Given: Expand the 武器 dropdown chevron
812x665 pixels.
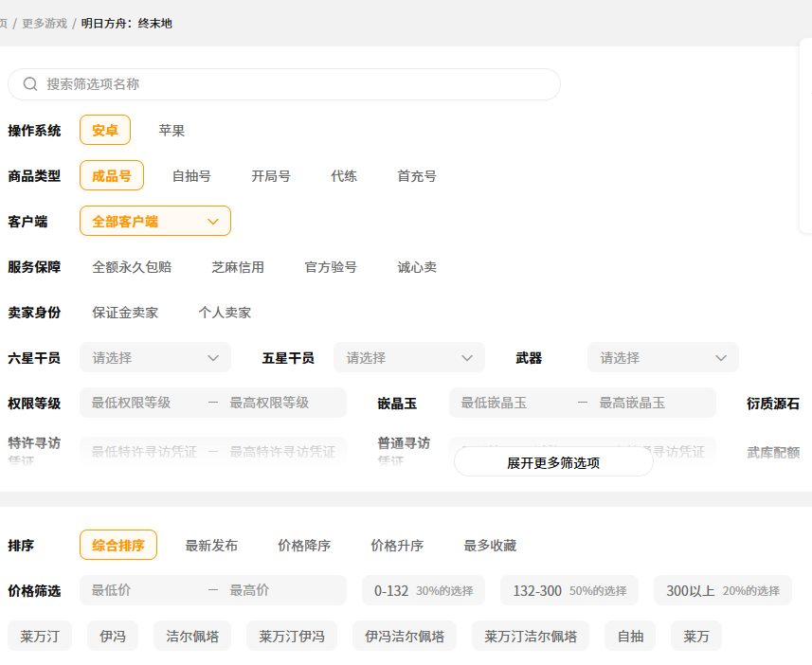Looking at the screenshot, I should [720, 358].
